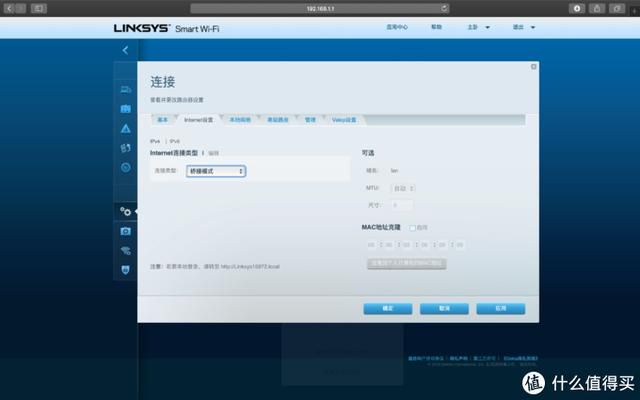Click the last MAC address octet field

(459, 245)
